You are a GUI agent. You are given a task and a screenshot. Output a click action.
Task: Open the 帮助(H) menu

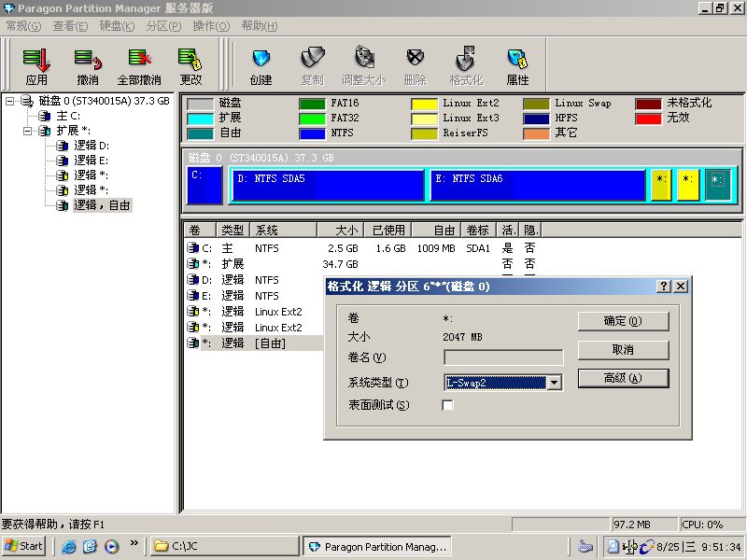pyautogui.click(x=260, y=26)
